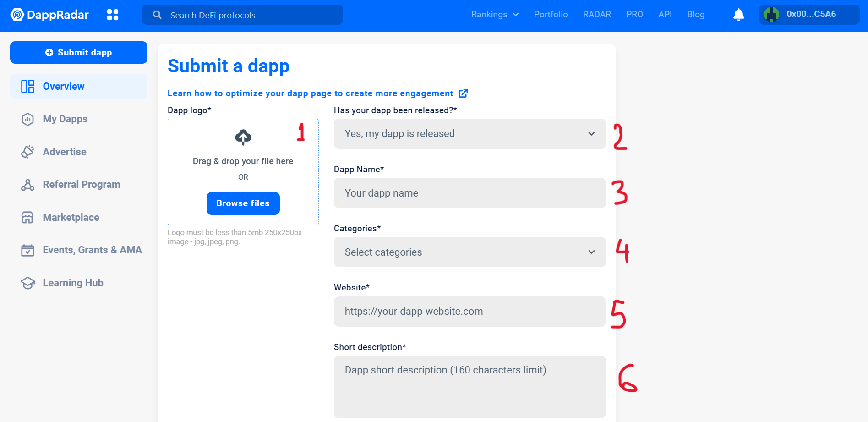Click the 'Submit a dapp' heading
This screenshot has width=868, height=422.
pos(229,66)
